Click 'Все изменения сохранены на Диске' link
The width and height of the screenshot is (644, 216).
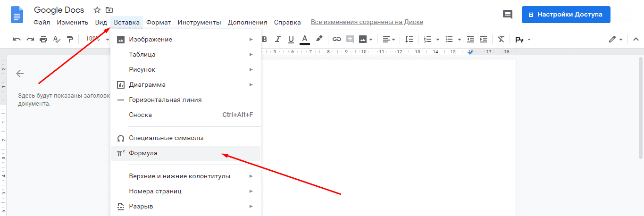[367, 22]
